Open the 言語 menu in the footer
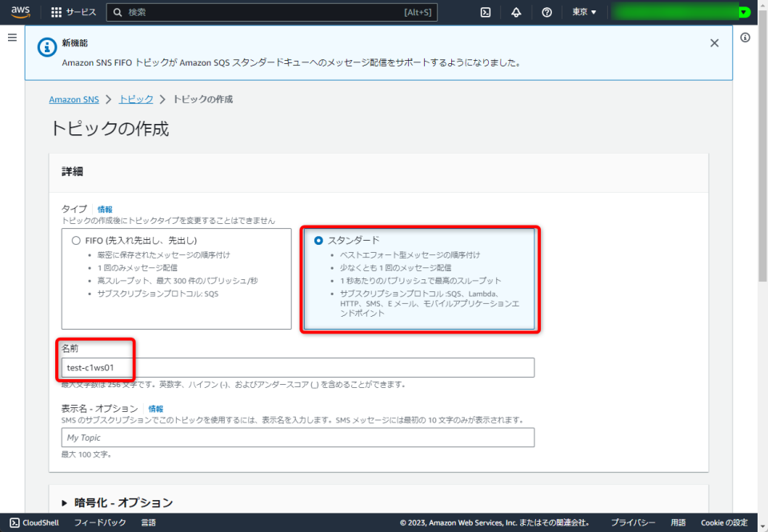 point(147,522)
